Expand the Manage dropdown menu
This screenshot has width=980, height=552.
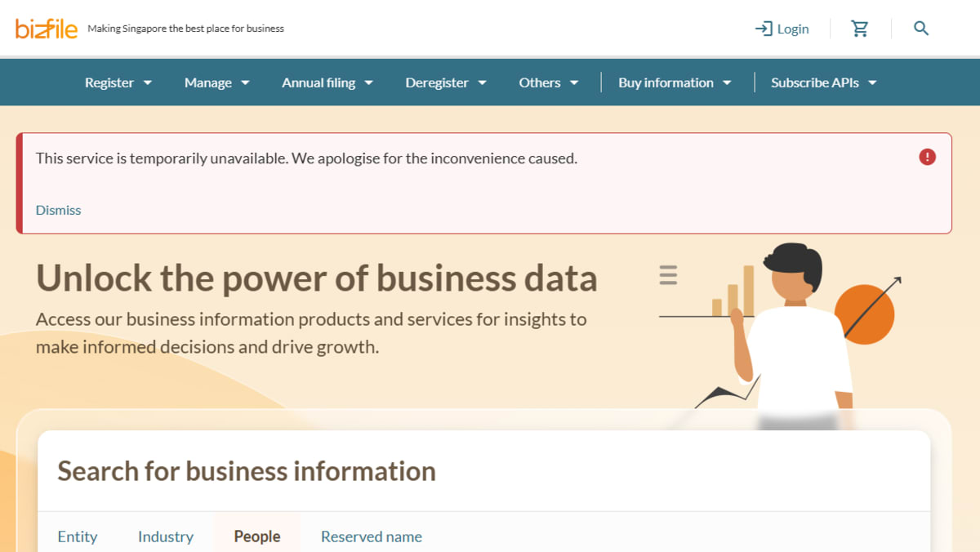pos(217,82)
